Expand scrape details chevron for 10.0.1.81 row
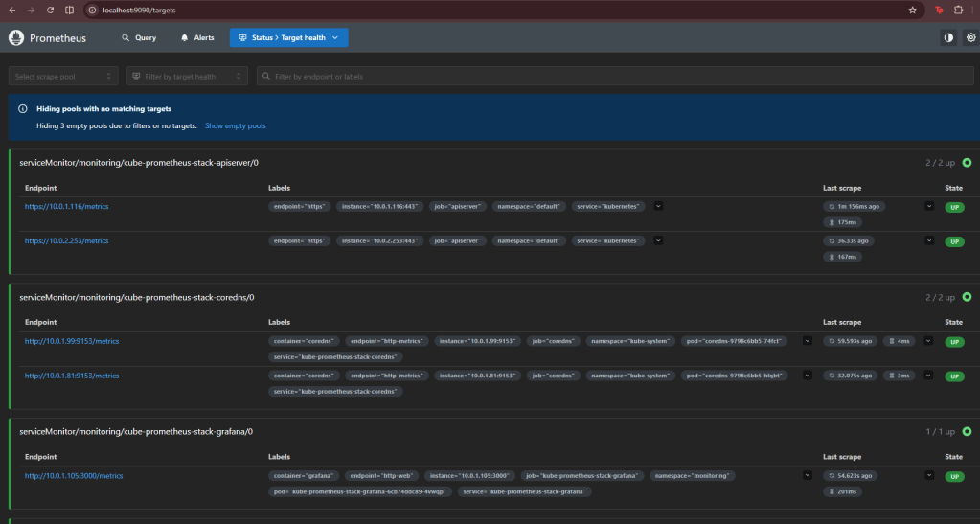980x524 pixels. (929, 376)
